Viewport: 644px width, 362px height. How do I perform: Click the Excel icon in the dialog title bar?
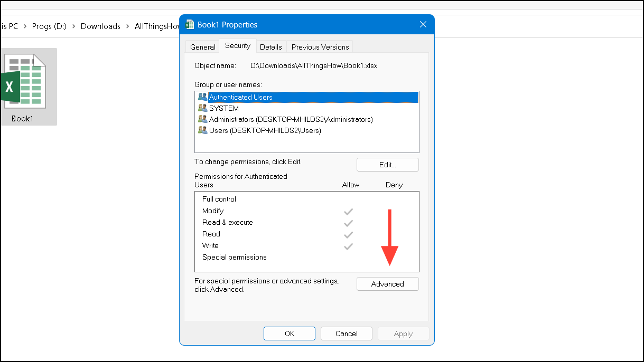point(189,24)
